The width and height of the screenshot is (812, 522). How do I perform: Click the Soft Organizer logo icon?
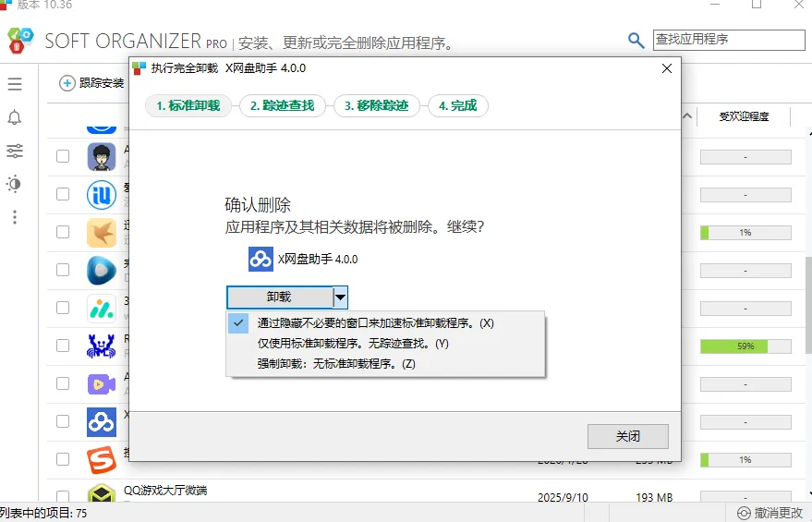20,40
